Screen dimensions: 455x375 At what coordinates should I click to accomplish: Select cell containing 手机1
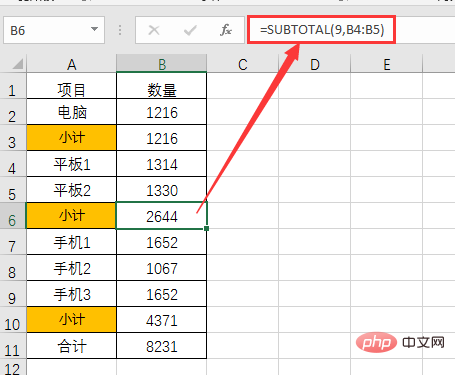pyautogui.click(x=72, y=242)
